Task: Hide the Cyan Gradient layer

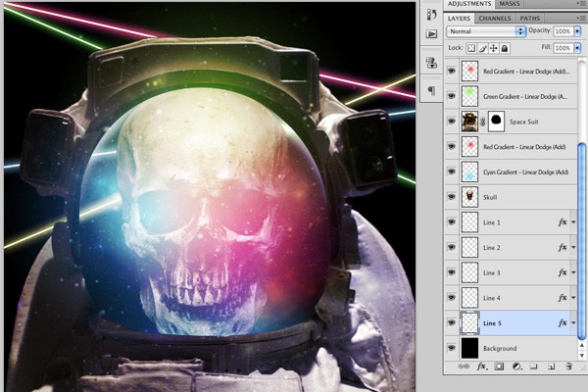Action: pos(452,171)
